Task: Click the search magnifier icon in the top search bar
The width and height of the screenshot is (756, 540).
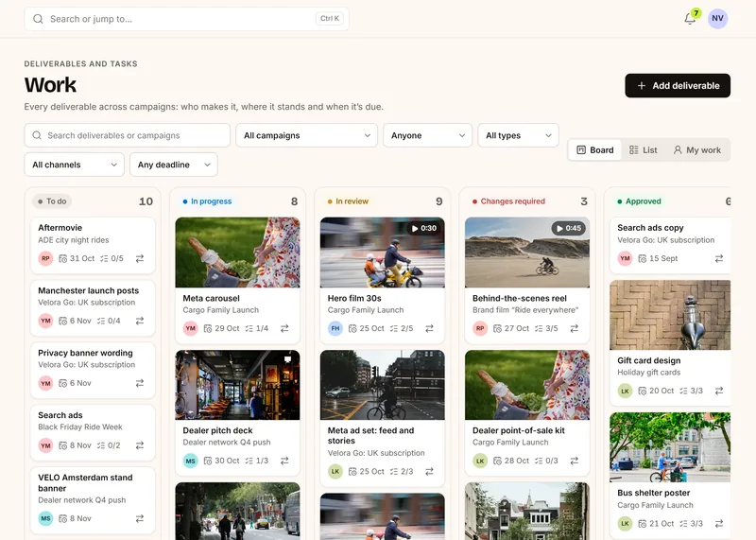Action: tap(38, 19)
